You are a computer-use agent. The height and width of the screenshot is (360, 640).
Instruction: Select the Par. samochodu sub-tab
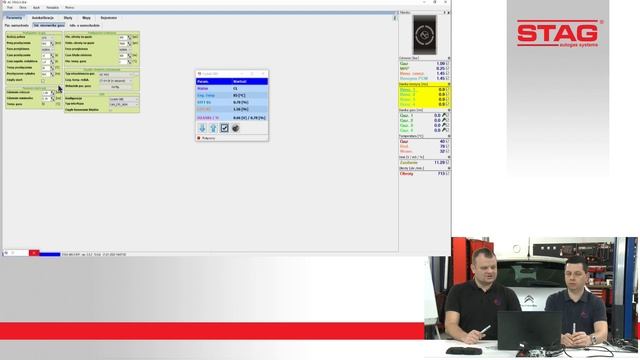[17, 25]
